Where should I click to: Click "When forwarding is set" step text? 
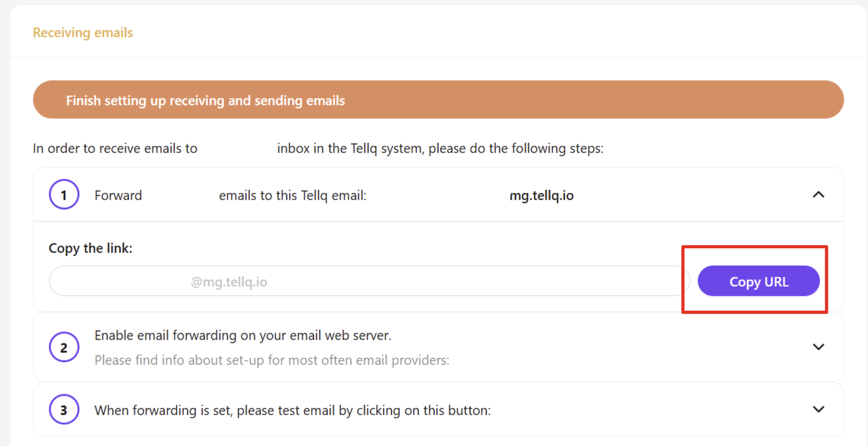(x=164, y=410)
